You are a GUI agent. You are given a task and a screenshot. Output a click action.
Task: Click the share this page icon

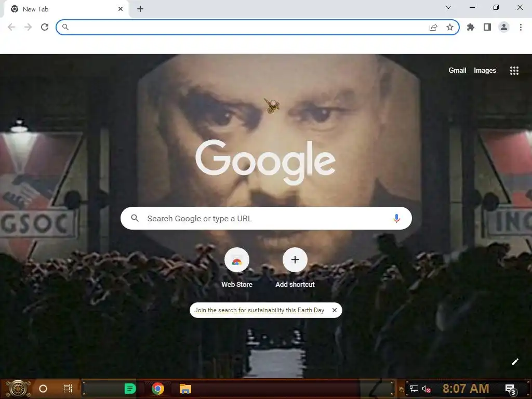[433, 27]
